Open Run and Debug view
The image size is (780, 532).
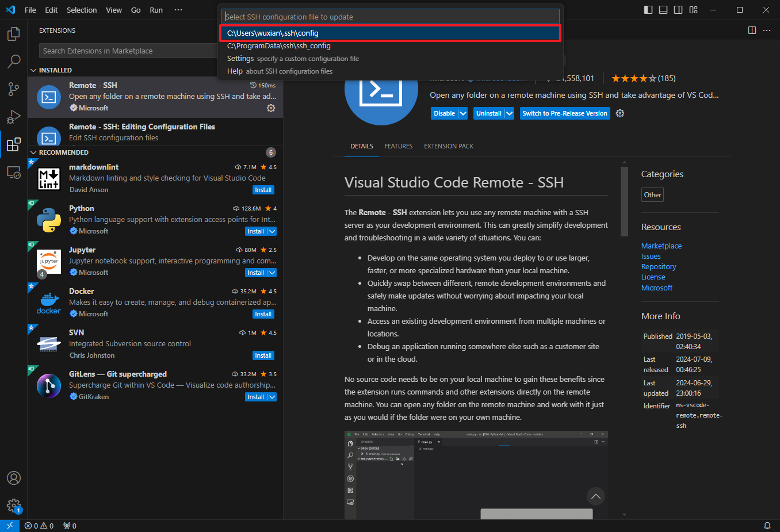click(14, 116)
